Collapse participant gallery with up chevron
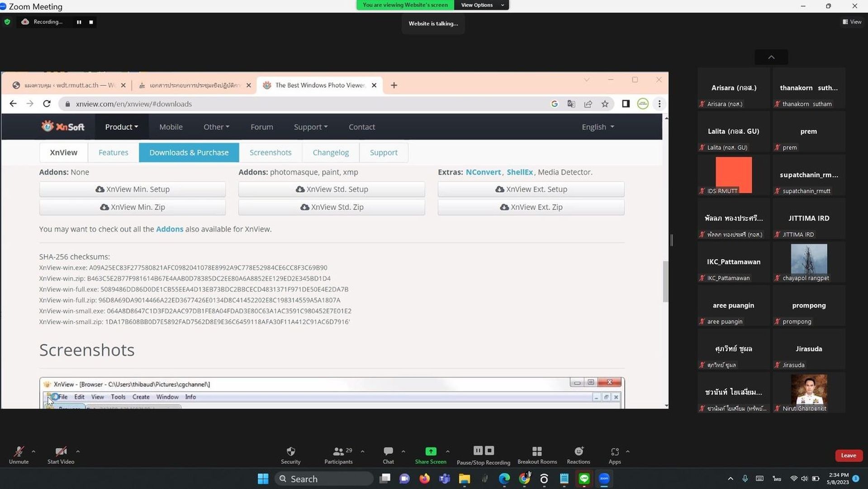Viewport: 868px width, 489px height. point(771,57)
